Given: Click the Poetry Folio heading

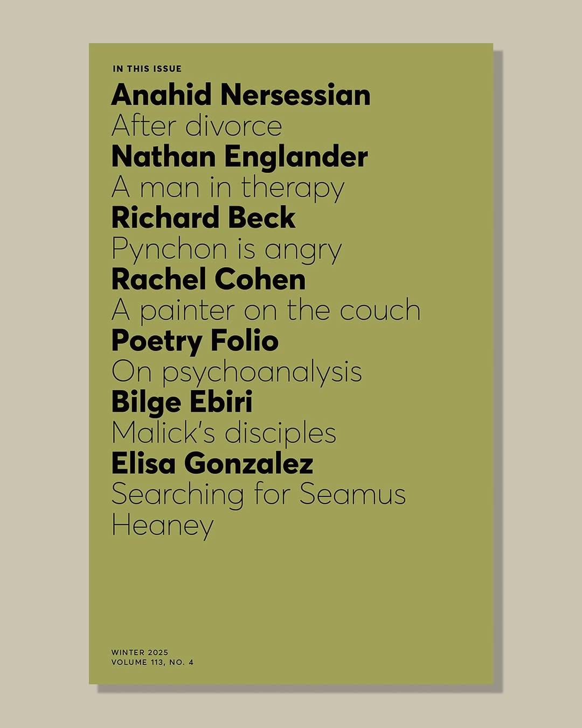Looking at the screenshot, I should click(x=195, y=341).
